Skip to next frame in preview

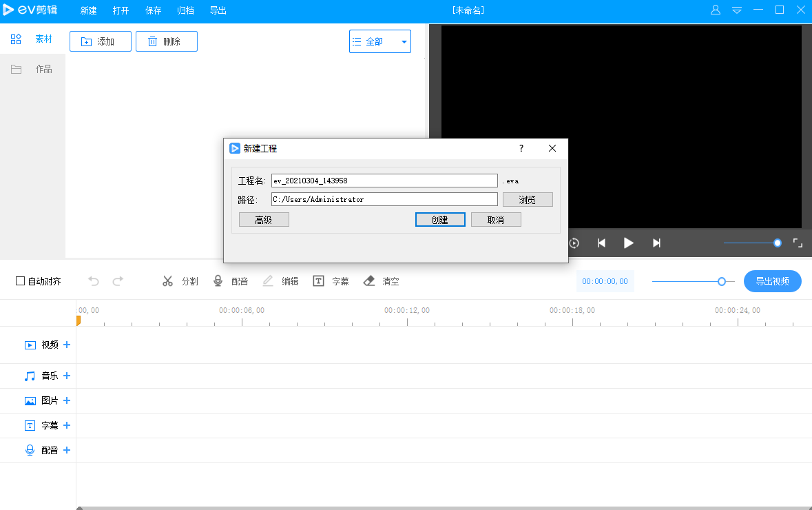(x=656, y=243)
